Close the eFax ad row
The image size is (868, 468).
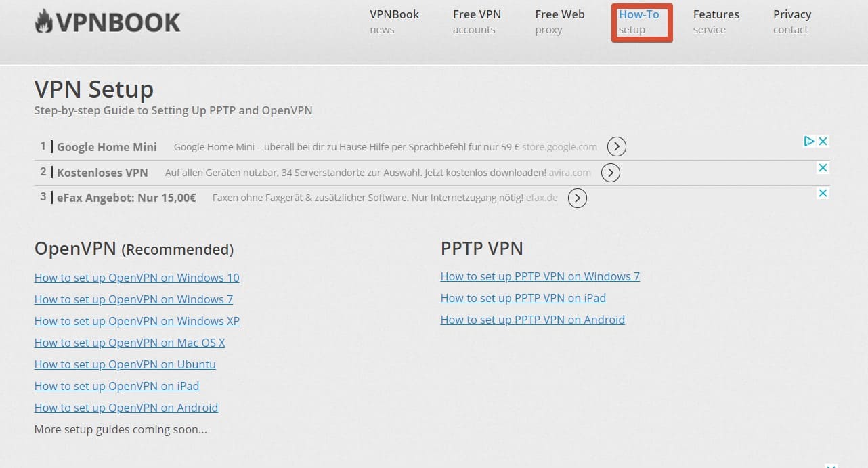pyautogui.click(x=823, y=193)
